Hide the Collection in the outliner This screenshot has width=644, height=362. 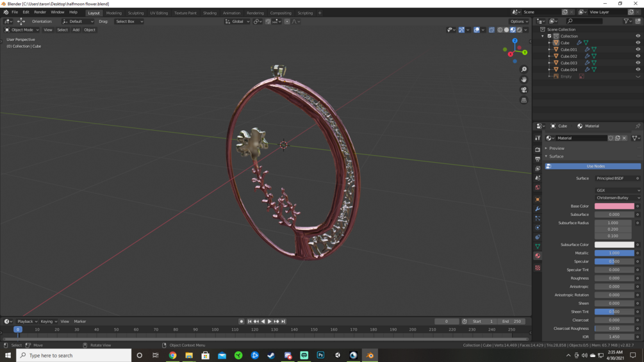tap(638, 36)
